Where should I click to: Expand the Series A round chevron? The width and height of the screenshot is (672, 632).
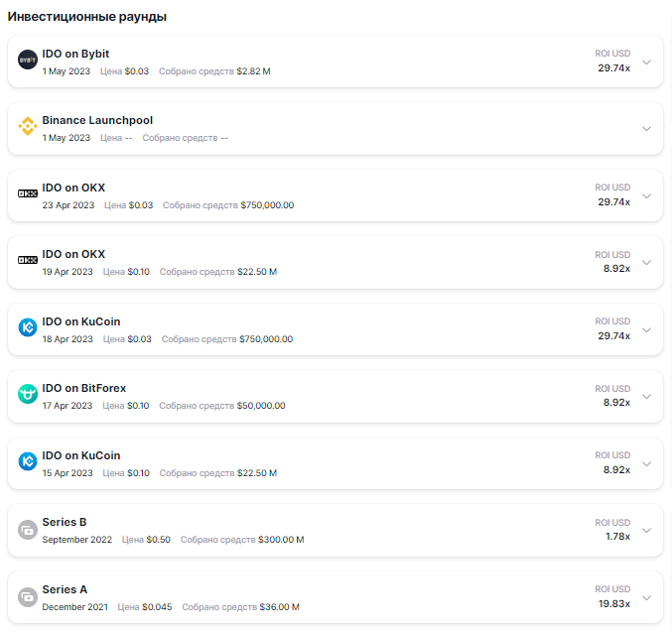coord(646,597)
